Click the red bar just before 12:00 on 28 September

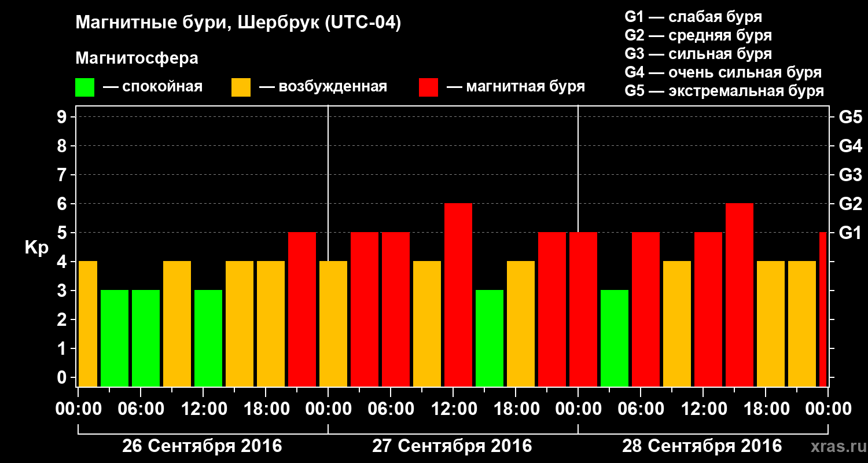708,310
